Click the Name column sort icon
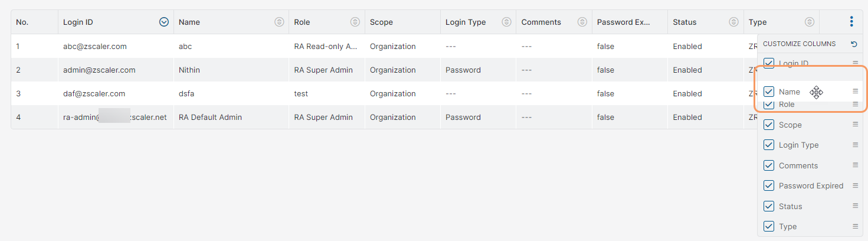Image resolution: width=868 pixels, height=241 pixels. pyautogui.click(x=279, y=22)
